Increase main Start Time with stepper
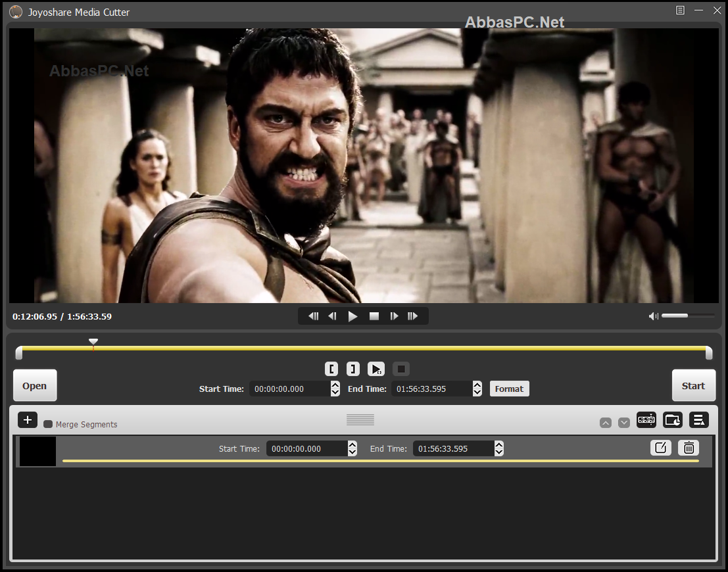This screenshot has height=572, width=728. point(335,385)
